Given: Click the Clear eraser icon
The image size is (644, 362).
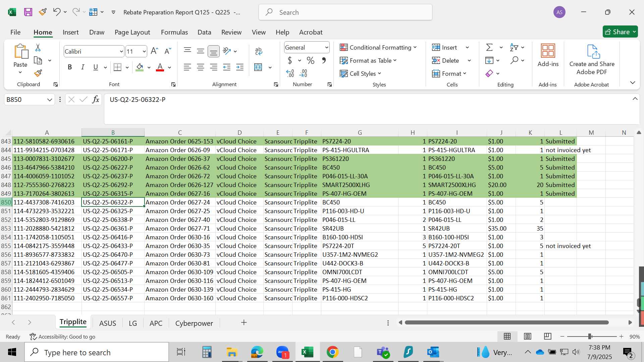Looking at the screenshot, I should (489, 73).
